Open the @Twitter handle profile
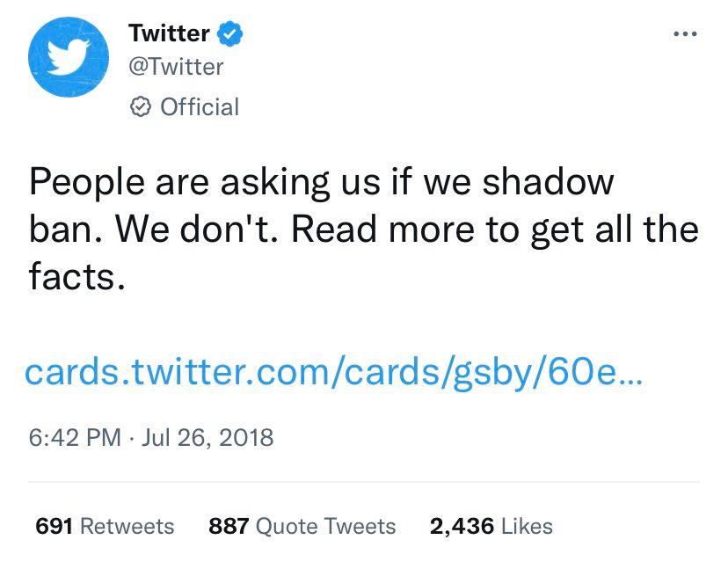 [x=176, y=67]
